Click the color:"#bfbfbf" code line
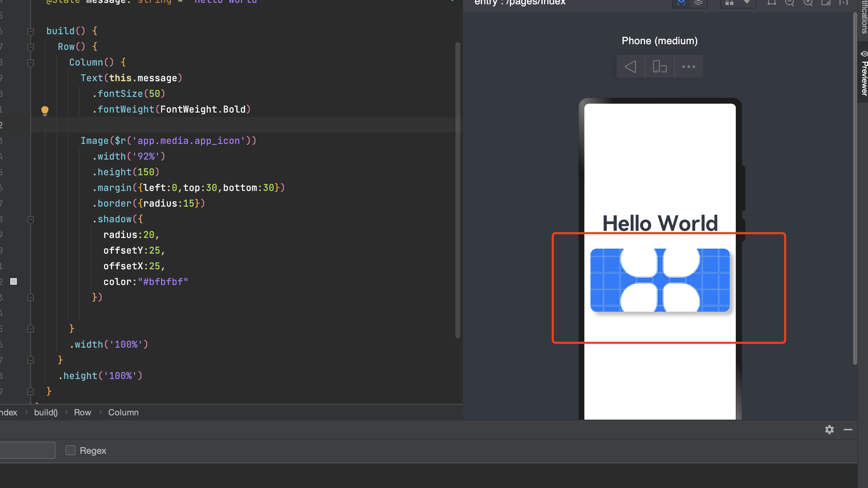The height and width of the screenshot is (488, 868). (146, 282)
